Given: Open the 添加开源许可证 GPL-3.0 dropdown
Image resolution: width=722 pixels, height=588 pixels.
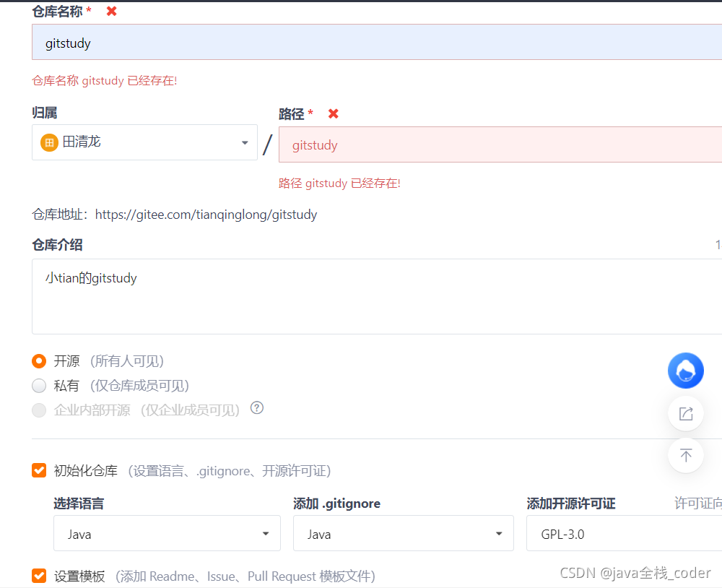Looking at the screenshot, I should coord(624,533).
